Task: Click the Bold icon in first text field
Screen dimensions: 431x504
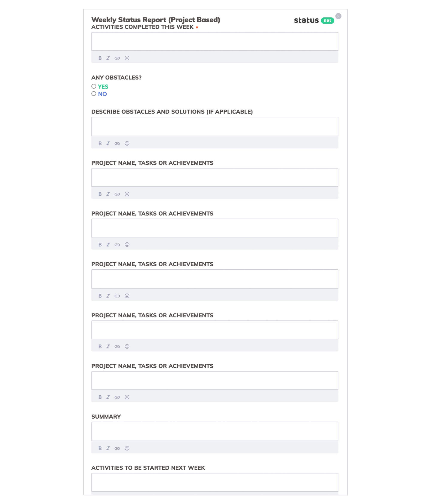Action: (100, 58)
